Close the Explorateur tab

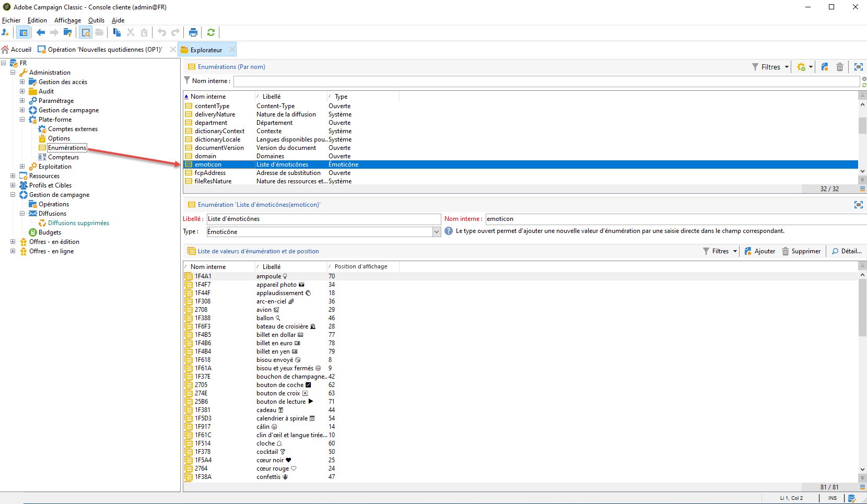pyautogui.click(x=232, y=50)
